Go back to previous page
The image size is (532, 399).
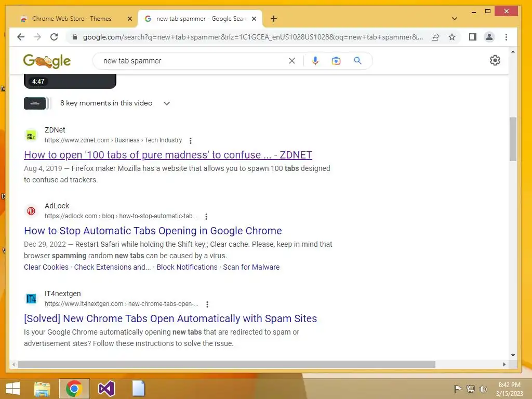coord(21,37)
